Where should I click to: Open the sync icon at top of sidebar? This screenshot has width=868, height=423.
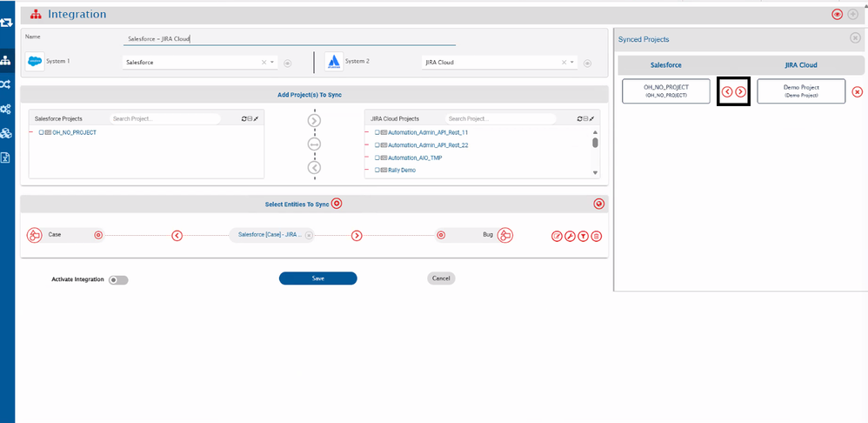click(6, 23)
